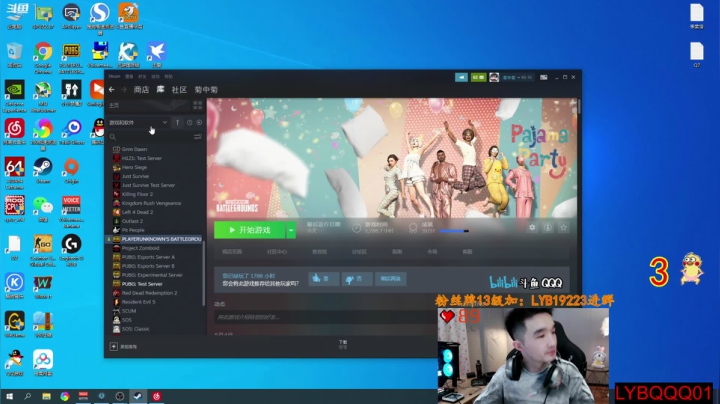Viewport: 720px width, 404px height.
Task: Add PUBG to favorites star
Action: (563, 227)
